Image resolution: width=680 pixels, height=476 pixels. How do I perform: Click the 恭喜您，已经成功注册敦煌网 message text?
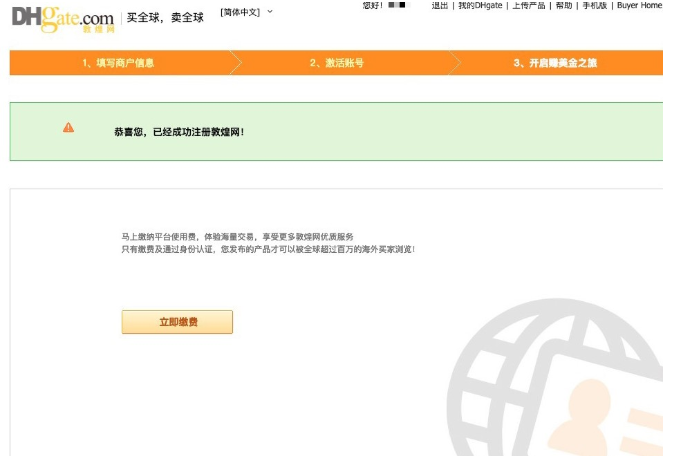(179, 132)
